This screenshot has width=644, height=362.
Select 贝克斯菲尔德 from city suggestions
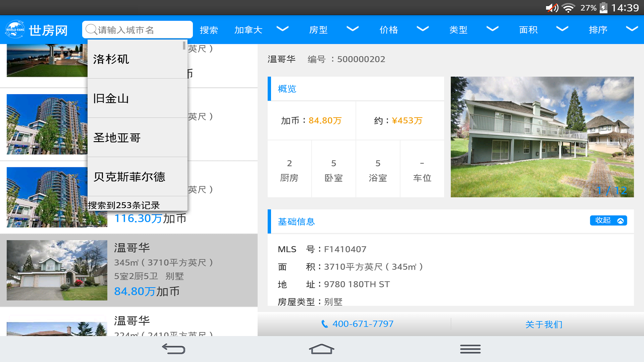click(137, 177)
